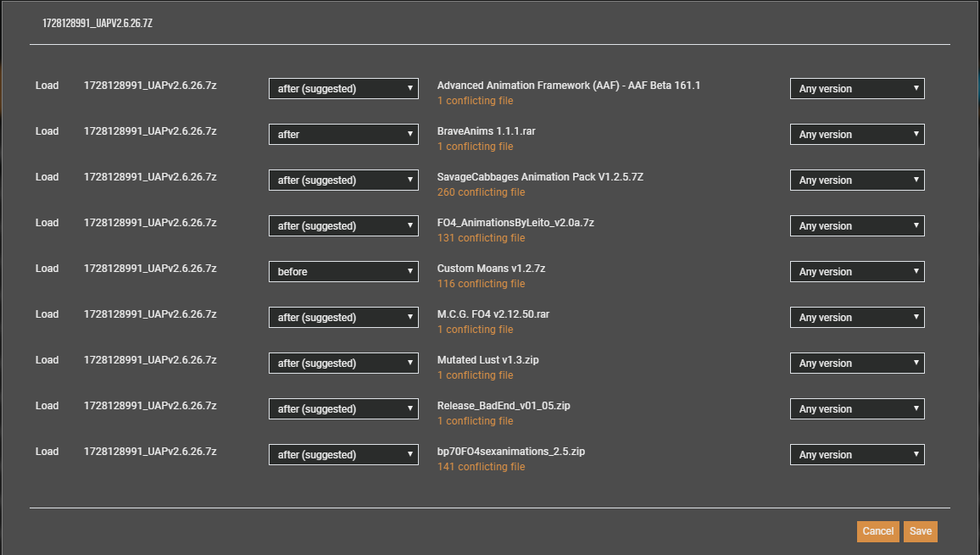Click '1 conflicting file' under Mutated Lust

475,375
